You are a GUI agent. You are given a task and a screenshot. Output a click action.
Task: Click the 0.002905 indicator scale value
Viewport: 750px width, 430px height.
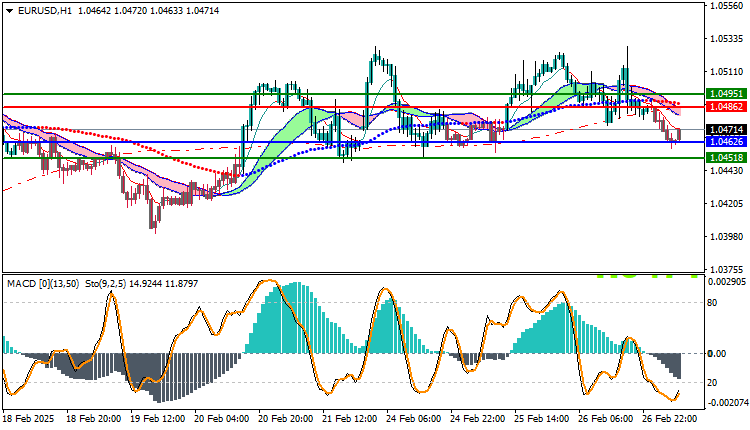click(727, 282)
